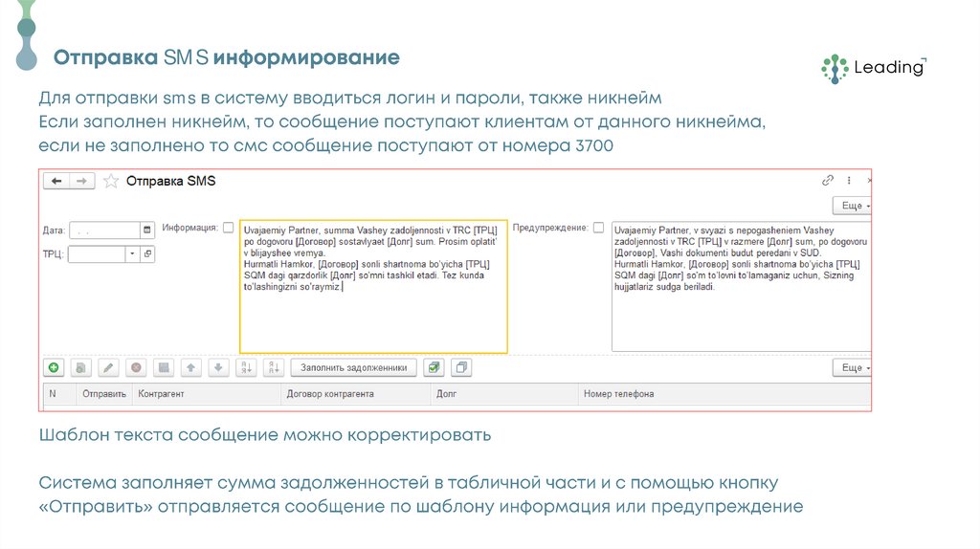Open the top Еще menu
980x549 pixels.
852,206
